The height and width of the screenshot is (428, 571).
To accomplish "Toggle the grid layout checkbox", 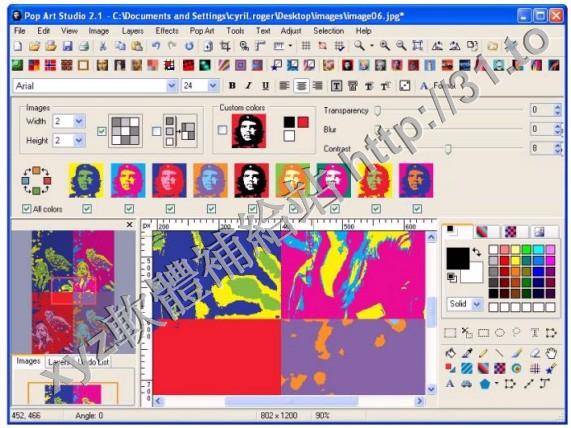I will (x=102, y=131).
